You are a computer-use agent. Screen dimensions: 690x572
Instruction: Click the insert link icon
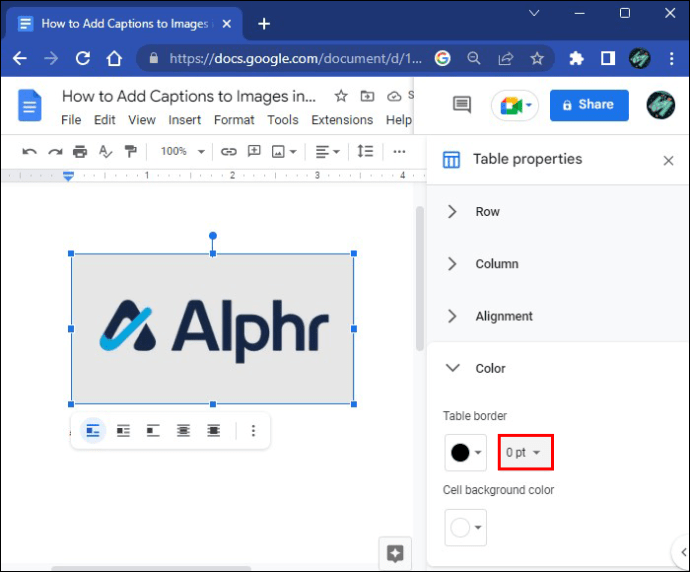click(x=228, y=152)
